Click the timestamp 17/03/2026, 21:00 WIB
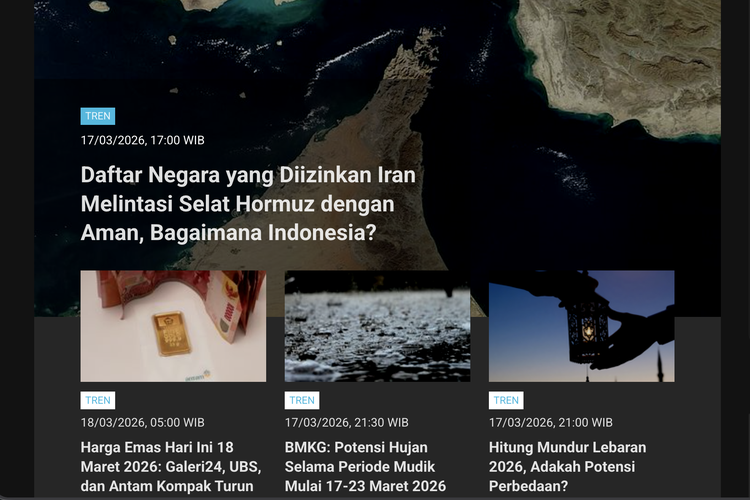 point(551,422)
